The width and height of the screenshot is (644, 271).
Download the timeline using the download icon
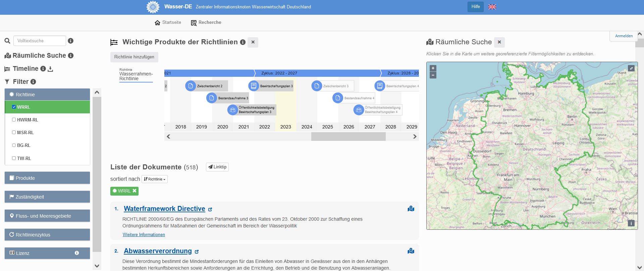(x=51, y=69)
